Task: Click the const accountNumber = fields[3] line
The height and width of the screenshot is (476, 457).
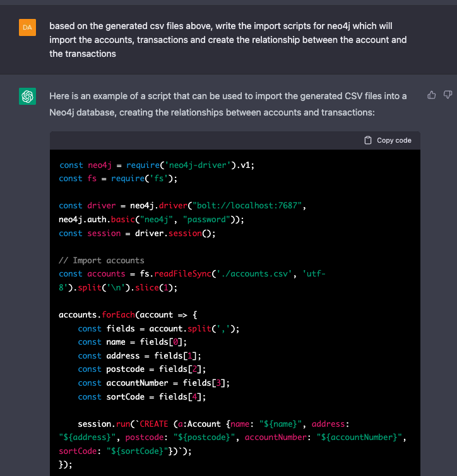Action: [x=153, y=383]
